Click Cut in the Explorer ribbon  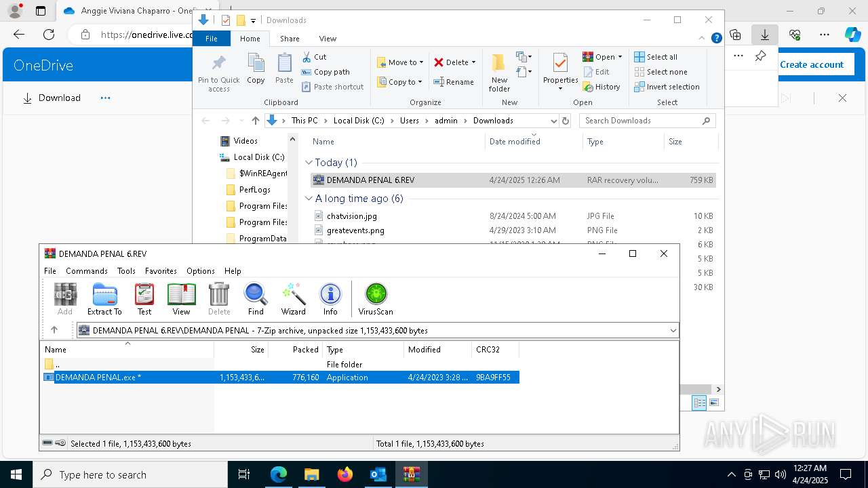click(x=314, y=57)
